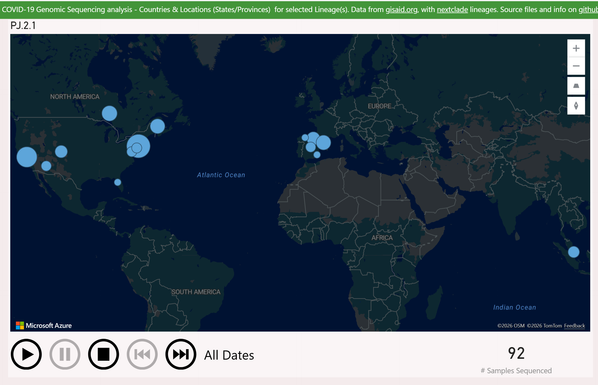Viewport: 598px width, 385px height.
Task: Skip to the next date frame
Action: tap(181, 354)
